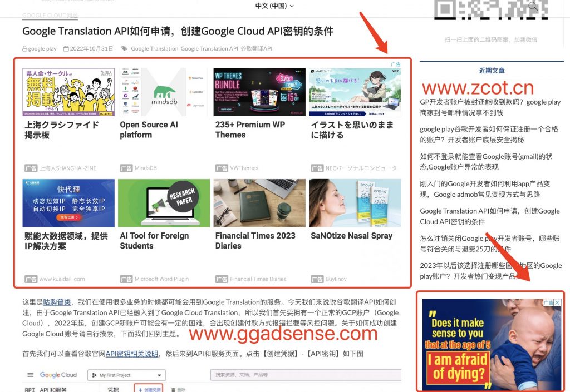Image resolution: width=570 pixels, height=392 pixels.
Task: Open recent article 'GP开发者账户被封还能收到款吗'
Action: pos(490,107)
